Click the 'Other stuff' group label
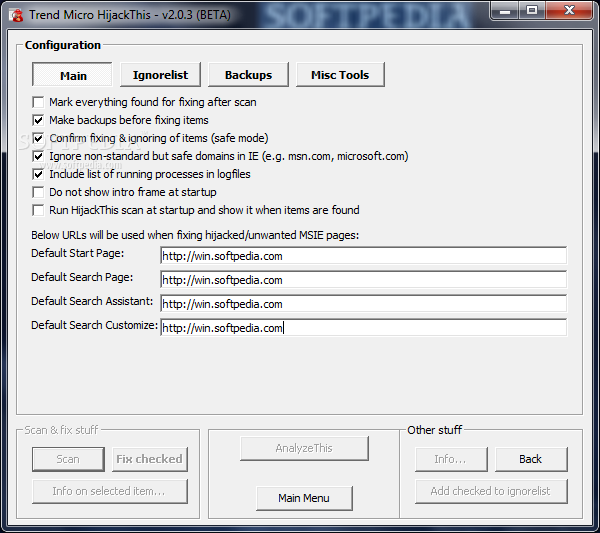The width and height of the screenshot is (600, 533). point(435,430)
